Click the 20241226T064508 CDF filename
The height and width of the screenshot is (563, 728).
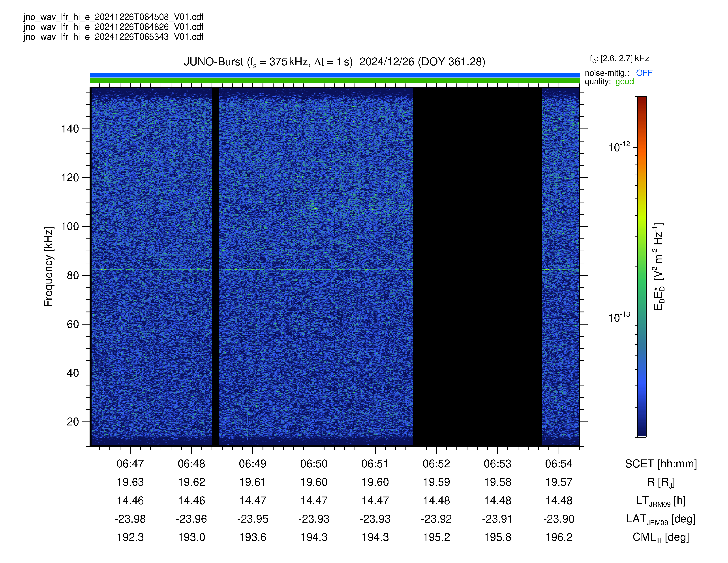(x=113, y=17)
